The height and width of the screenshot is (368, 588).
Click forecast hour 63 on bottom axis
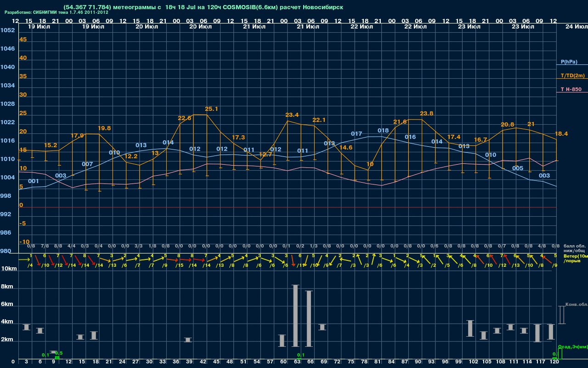point(297,362)
